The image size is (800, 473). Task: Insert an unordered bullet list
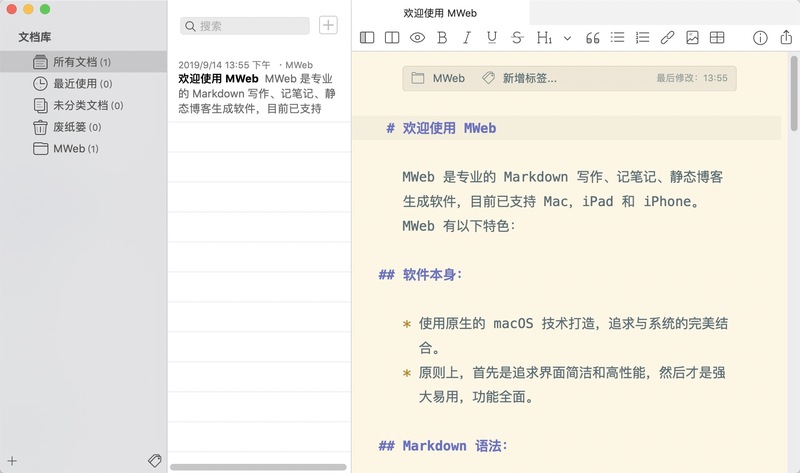[617, 37]
